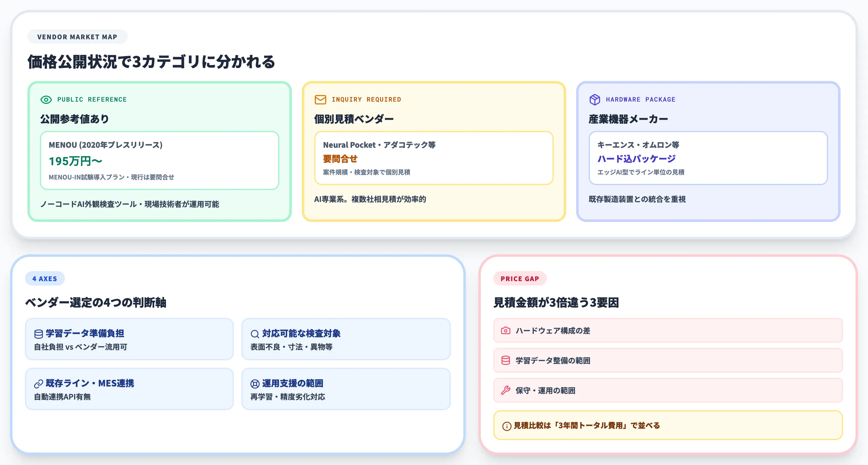The image size is (868, 465).
Task: Select the database icon next to 学習データ準備負担
Action: 38,334
